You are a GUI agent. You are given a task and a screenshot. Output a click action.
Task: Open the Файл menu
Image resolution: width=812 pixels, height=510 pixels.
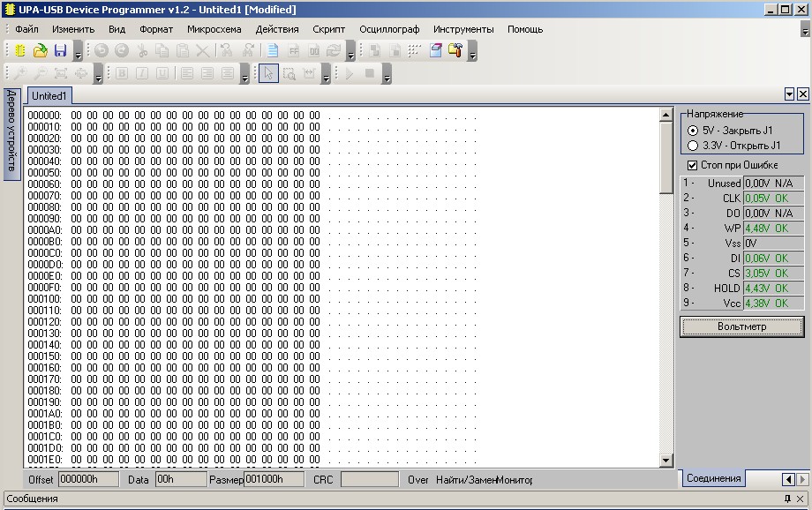tap(27, 29)
